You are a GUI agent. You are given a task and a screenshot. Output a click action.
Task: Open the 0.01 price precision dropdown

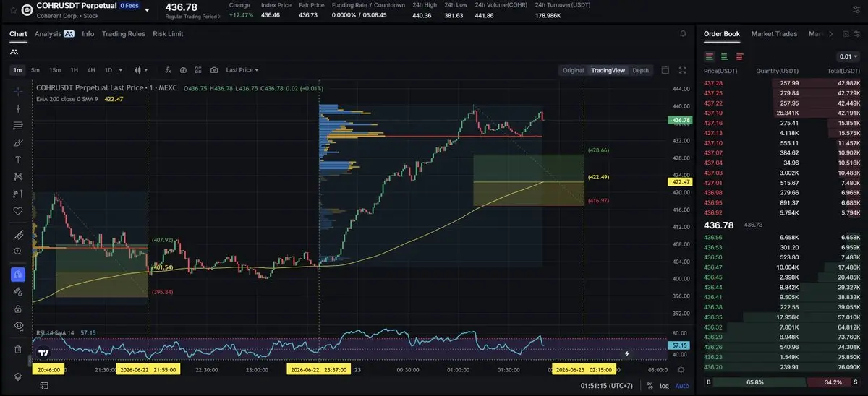[848, 56]
